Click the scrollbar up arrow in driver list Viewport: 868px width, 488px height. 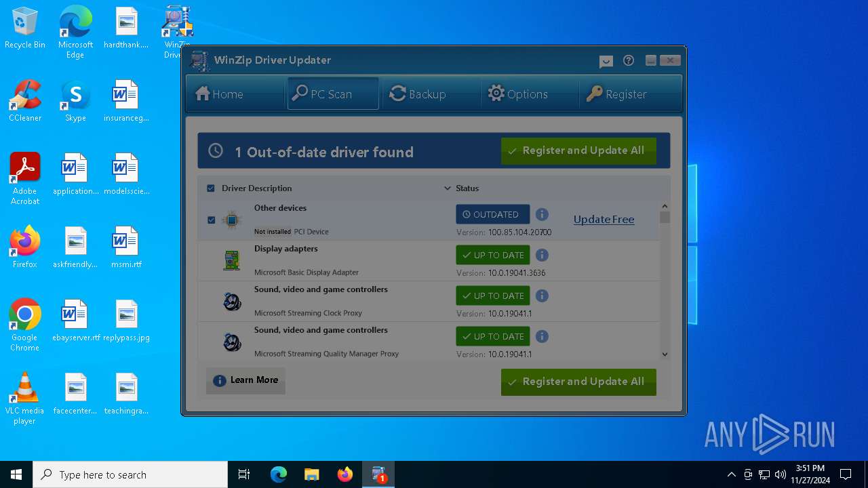click(x=665, y=206)
